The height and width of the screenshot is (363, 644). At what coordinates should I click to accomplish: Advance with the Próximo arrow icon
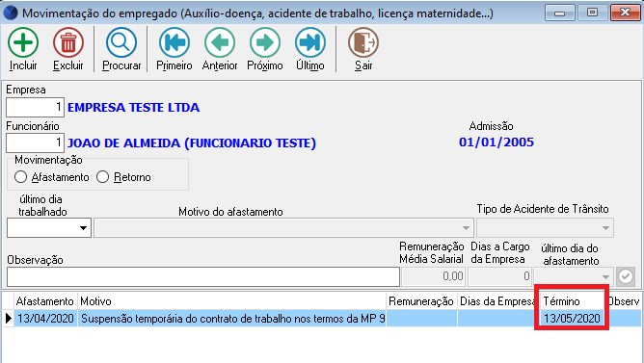[265, 42]
